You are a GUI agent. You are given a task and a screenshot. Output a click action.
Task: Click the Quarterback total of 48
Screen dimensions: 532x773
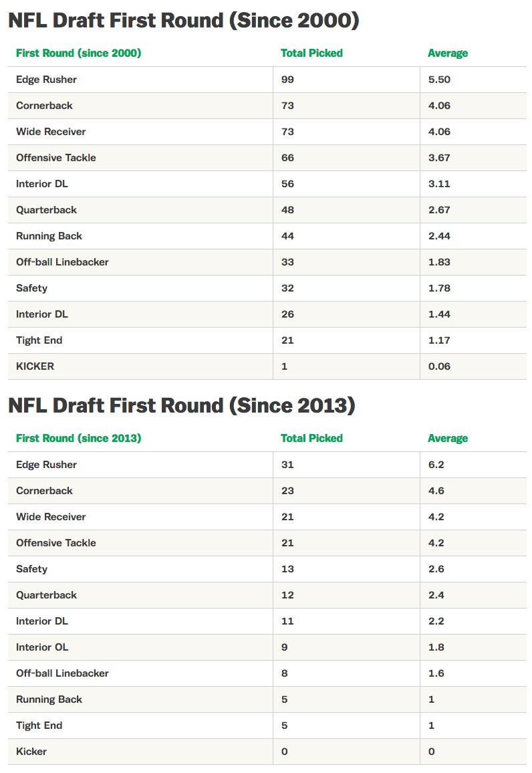point(287,209)
